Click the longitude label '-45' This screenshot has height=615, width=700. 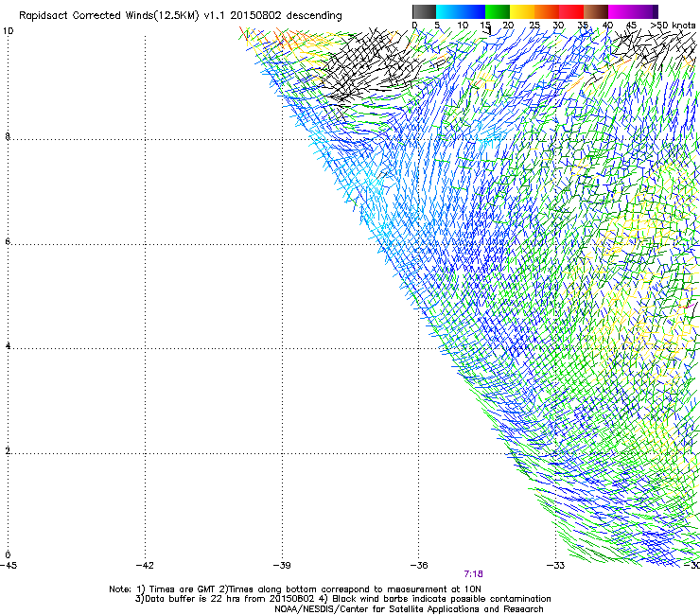click(x=9, y=566)
